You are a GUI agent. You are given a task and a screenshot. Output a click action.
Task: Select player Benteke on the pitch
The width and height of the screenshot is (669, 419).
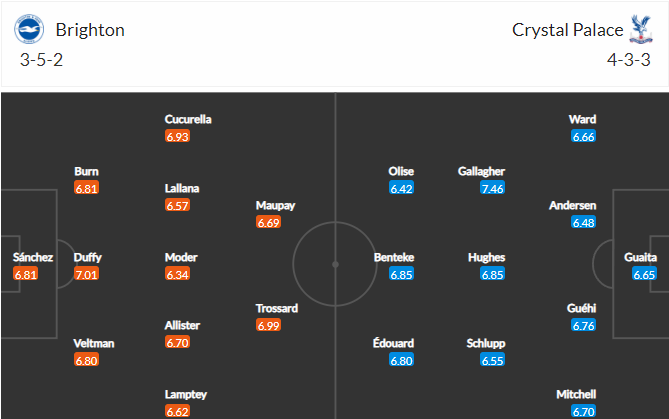[394, 257]
